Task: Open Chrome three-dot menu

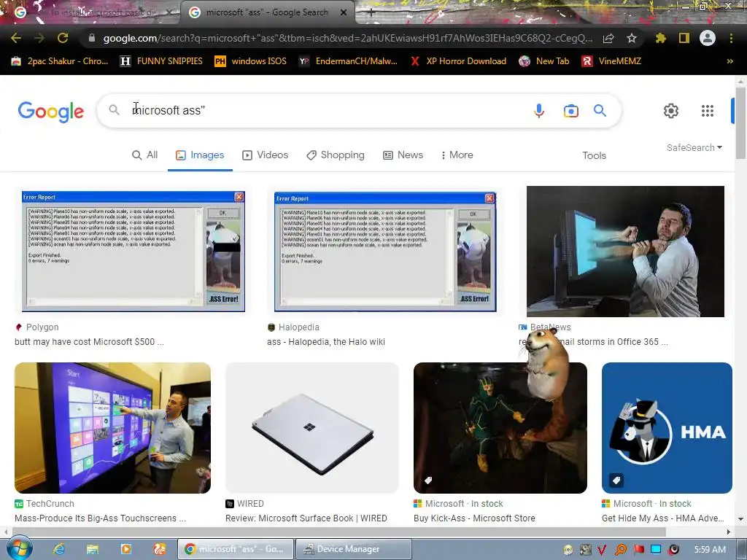Action: point(731,38)
